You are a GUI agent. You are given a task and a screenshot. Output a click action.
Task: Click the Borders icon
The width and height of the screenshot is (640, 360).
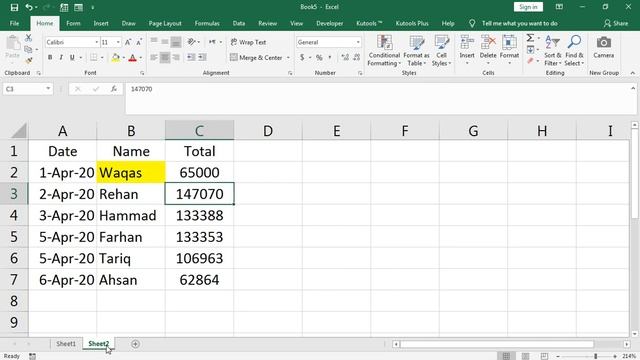coord(93,58)
